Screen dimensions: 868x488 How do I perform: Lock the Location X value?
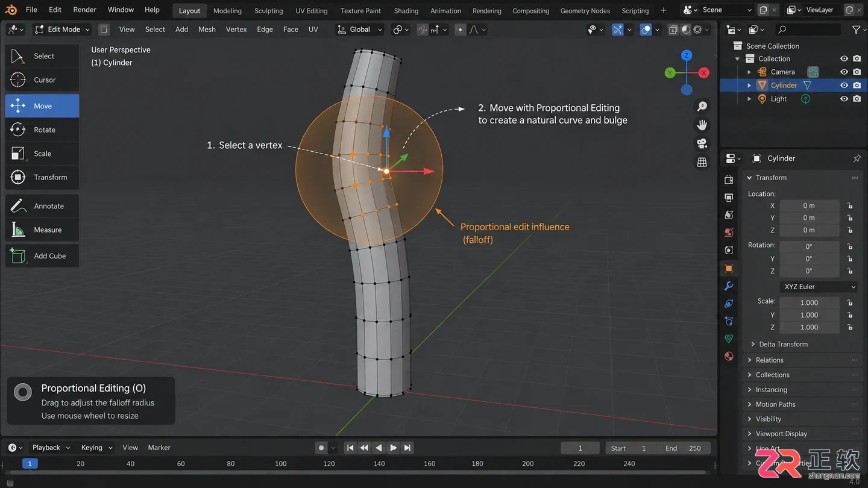(850, 205)
